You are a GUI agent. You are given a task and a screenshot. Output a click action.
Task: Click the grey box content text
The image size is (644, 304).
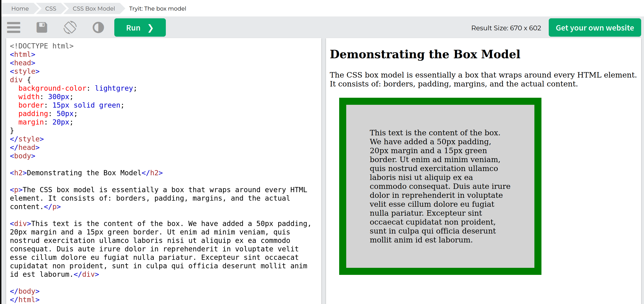point(435,186)
